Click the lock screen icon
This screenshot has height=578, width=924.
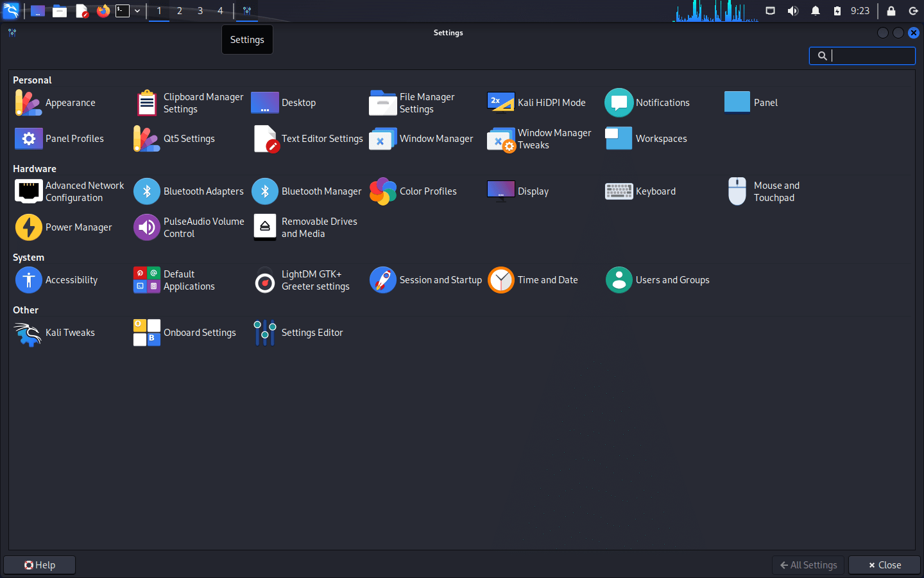coord(891,11)
